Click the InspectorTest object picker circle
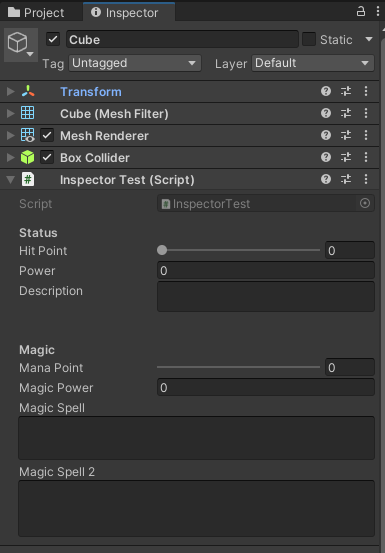Viewport: 385px width, 553px height. click(365, 203)
